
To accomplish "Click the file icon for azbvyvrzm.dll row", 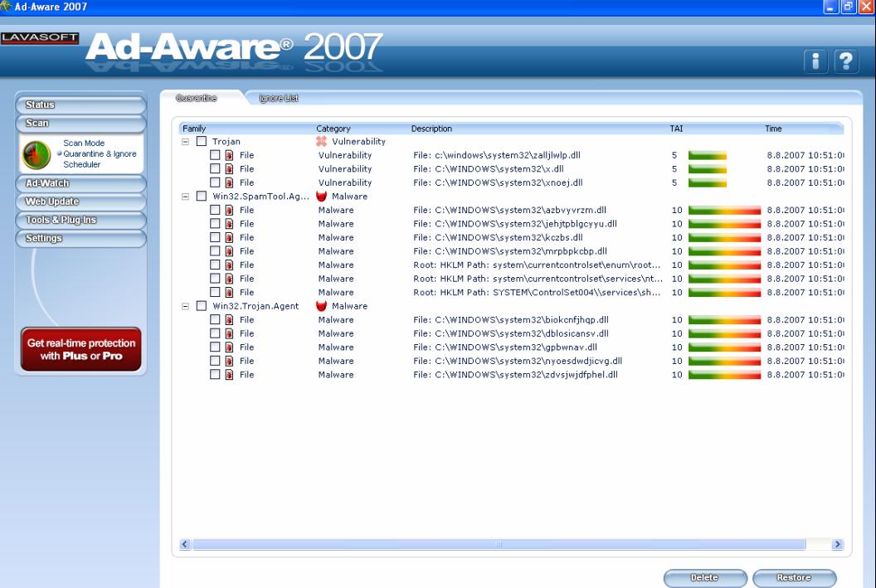I will 229,210.
